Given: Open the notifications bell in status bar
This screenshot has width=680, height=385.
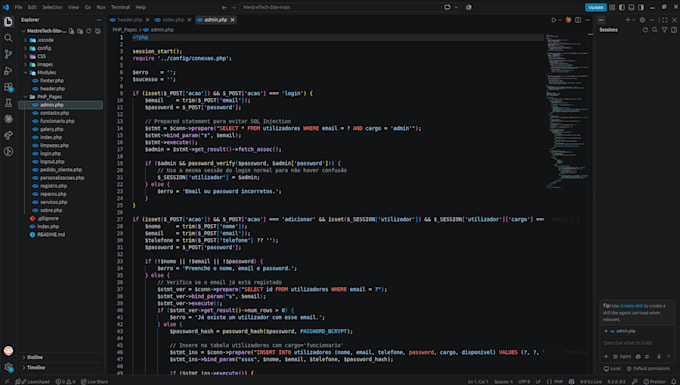Looking at the screenshot, I should click(x=674, y=382).
